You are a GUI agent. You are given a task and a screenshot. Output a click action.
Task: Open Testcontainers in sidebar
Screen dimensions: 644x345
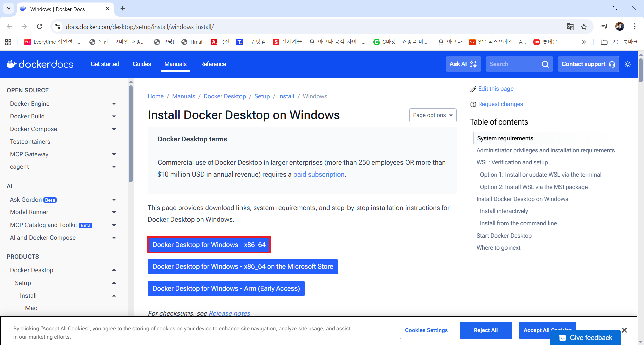tap(30, 142)
